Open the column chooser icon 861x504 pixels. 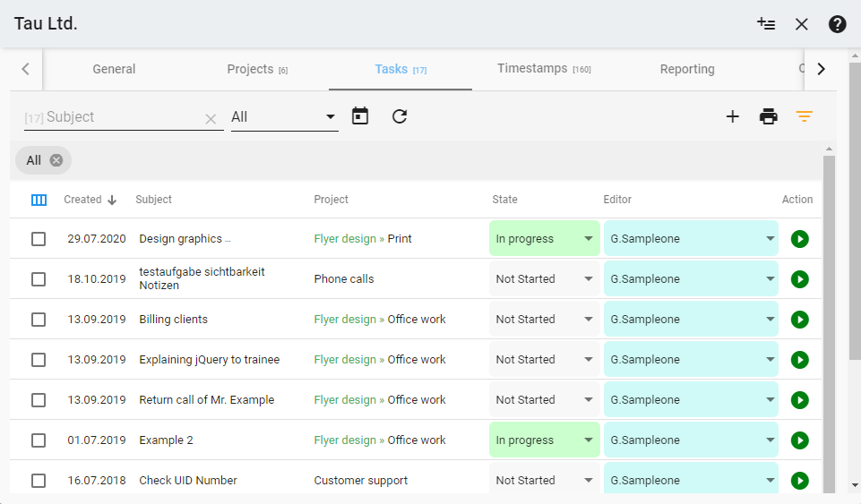[39, 200]
